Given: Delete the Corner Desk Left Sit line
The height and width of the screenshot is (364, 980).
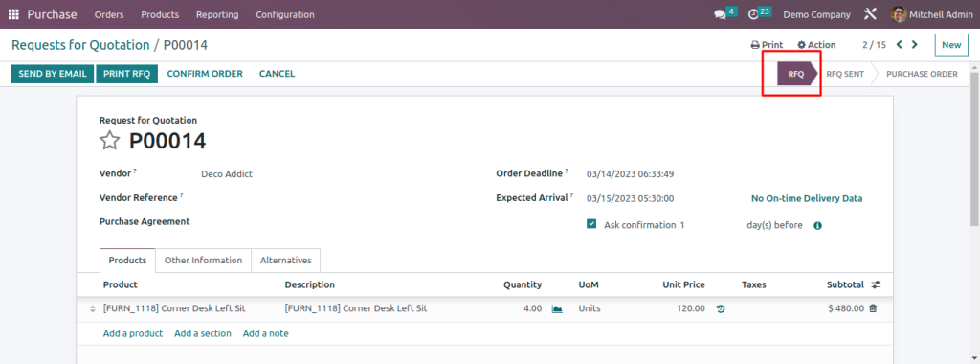Looking at the screenshot, I should point(873,308).
